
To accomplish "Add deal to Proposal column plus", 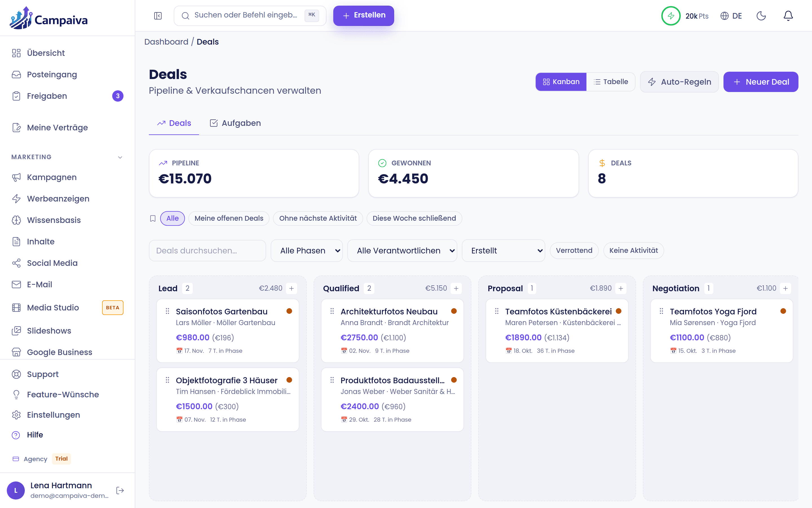I will (x=621, y=288).
